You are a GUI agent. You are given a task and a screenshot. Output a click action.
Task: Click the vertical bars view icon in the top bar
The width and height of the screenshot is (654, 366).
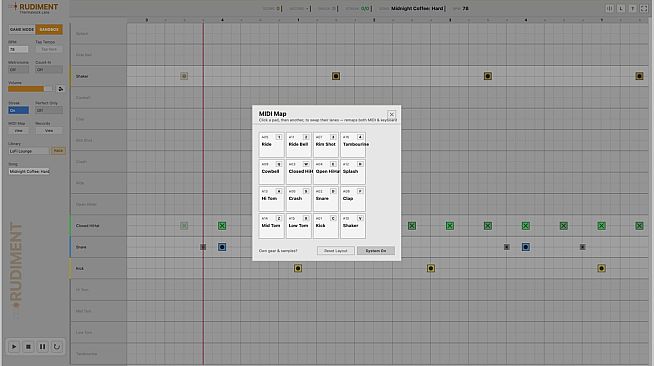pos(609,8)
